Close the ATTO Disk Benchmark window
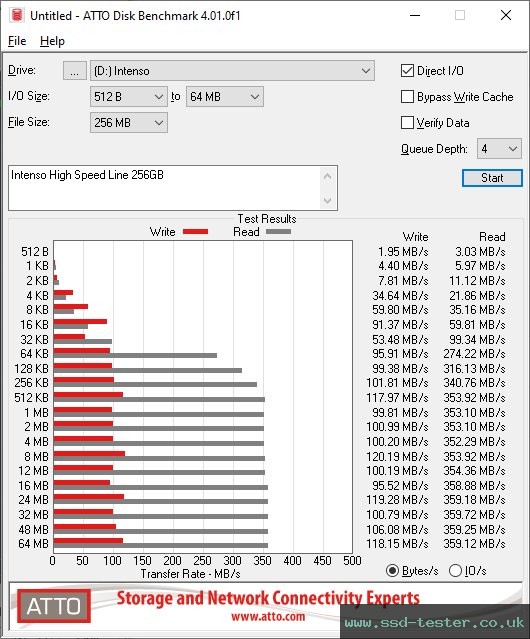This screenshot has width=530, height=639. point(506,15)
